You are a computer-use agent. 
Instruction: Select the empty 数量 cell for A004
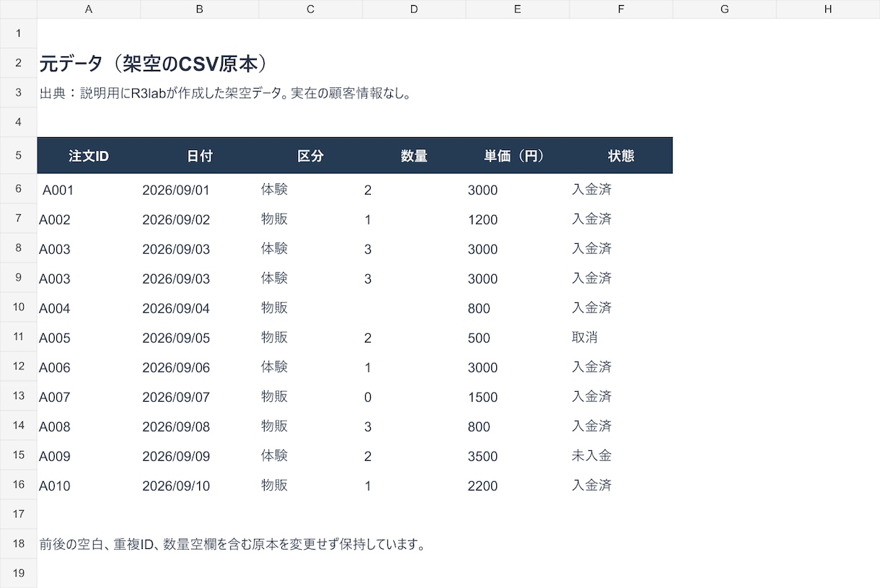[414, 308]
